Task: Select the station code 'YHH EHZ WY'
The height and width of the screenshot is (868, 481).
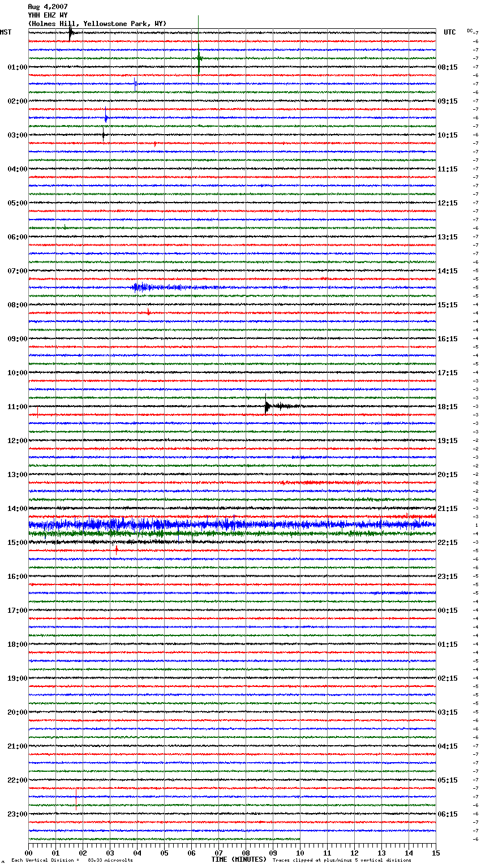Action: click(48, 15)
